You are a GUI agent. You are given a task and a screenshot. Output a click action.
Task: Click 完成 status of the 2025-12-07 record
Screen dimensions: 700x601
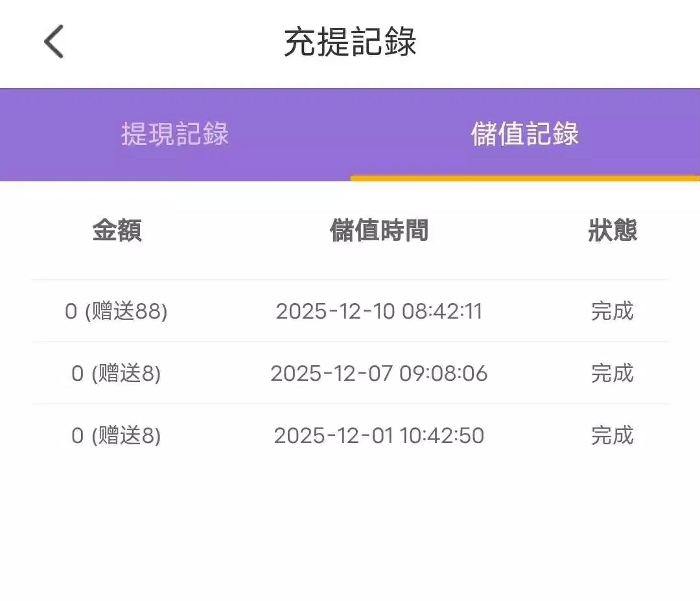click(x=612, y=374)
